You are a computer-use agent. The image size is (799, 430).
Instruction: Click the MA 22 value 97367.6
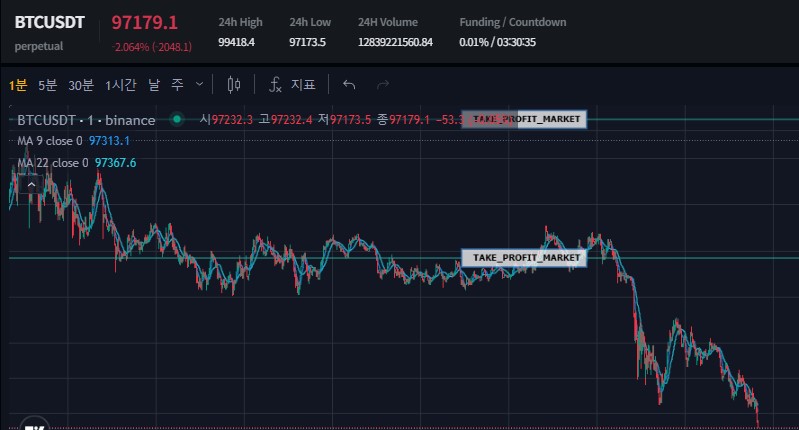pyautogui.click(x=115, y=163)
